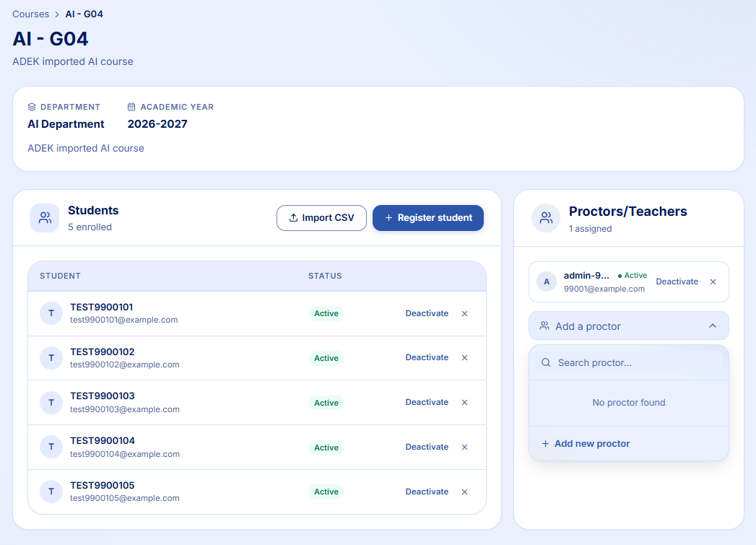Image resolution: width=756 pixels, height=545 pixels.
Task: Click the Proctors/Teachers group icon
Action: click(546, 218)
